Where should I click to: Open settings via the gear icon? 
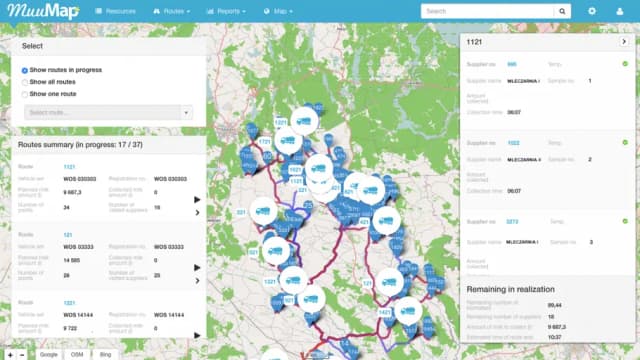(592, 11)
